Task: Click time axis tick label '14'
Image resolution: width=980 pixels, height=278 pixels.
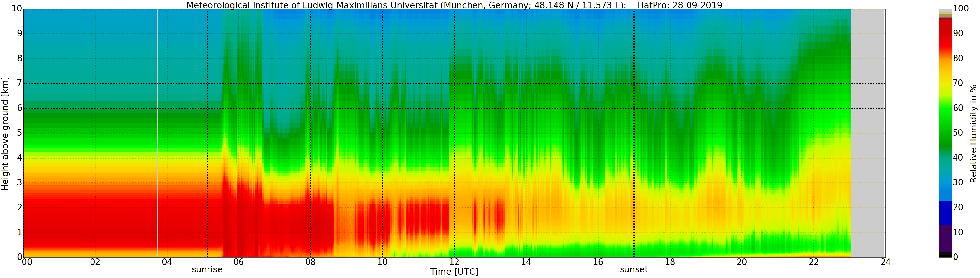Action: tap(526, 262)
